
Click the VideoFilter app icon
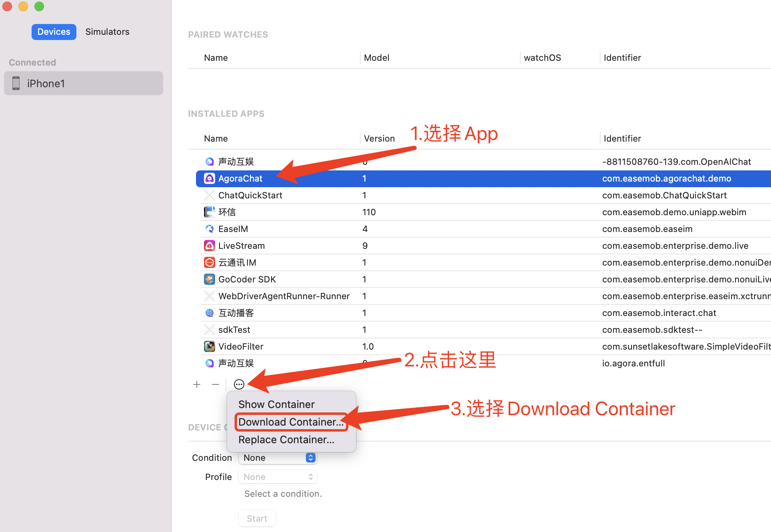(x=210, y=346)
